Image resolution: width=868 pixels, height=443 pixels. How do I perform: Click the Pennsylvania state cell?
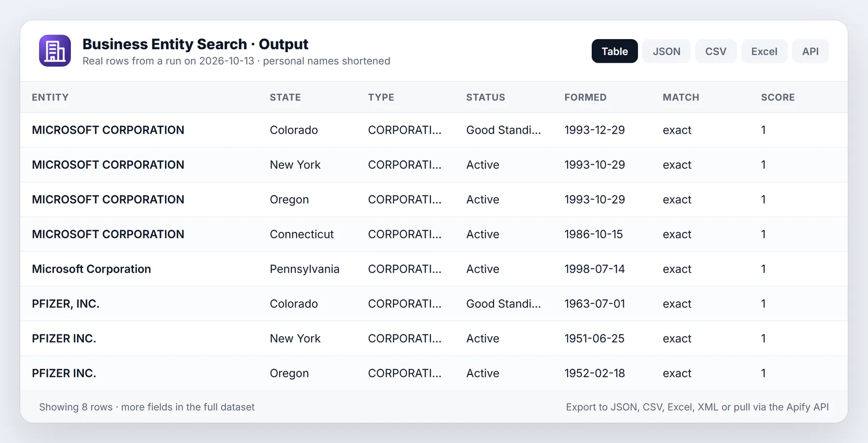[x=305, y=269]
